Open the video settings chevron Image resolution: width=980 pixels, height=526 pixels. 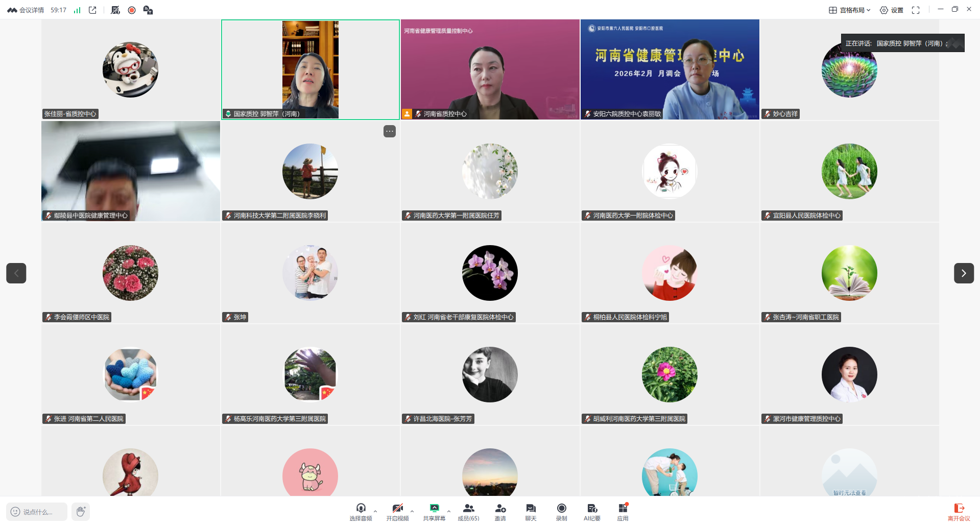tap(412, 512)
